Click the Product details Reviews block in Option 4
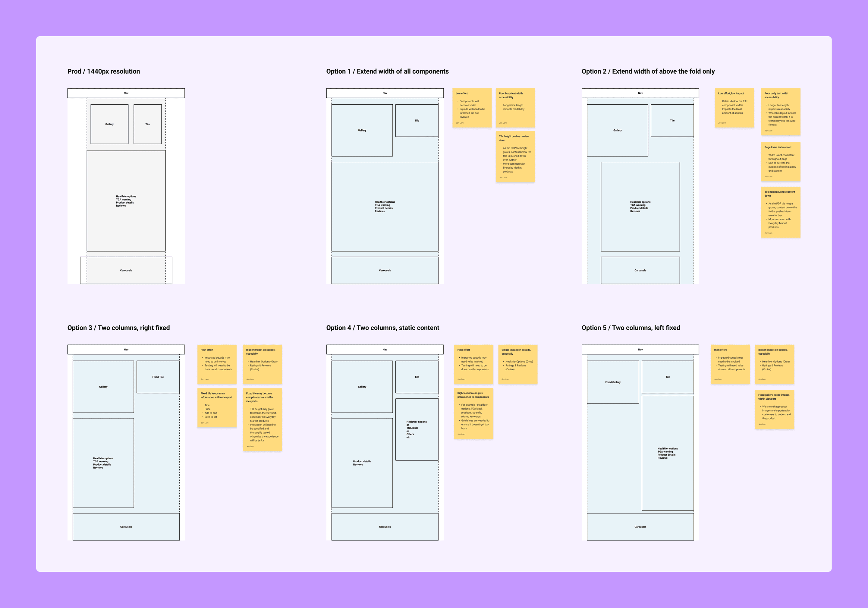This screenshot has height=608, width=868. coord(362,463)
